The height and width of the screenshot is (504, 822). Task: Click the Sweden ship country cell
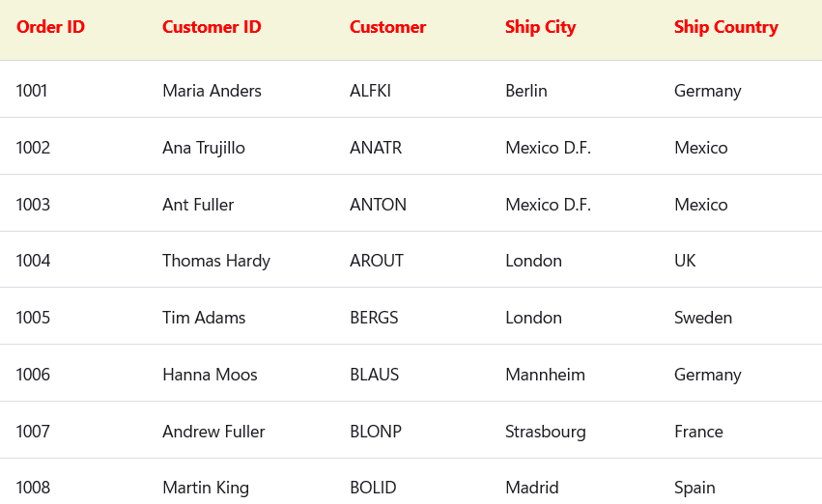(703, 318)
